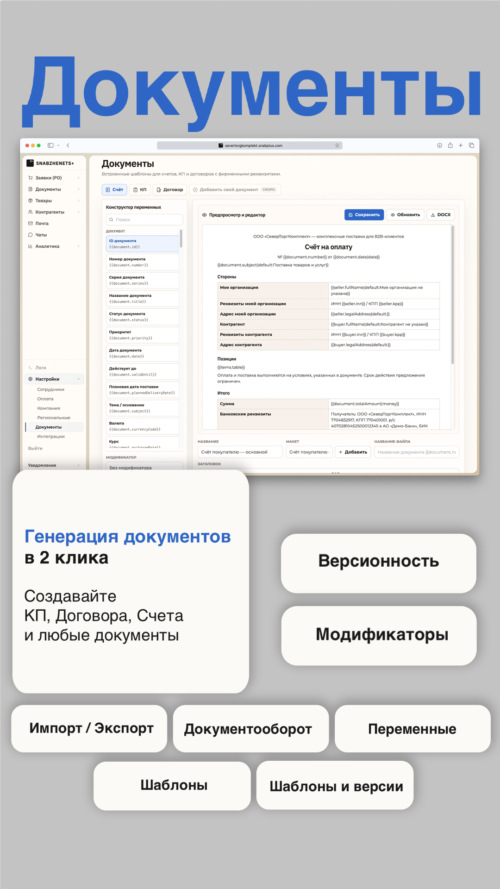Select variable Название документа

[x=143, y=298]
